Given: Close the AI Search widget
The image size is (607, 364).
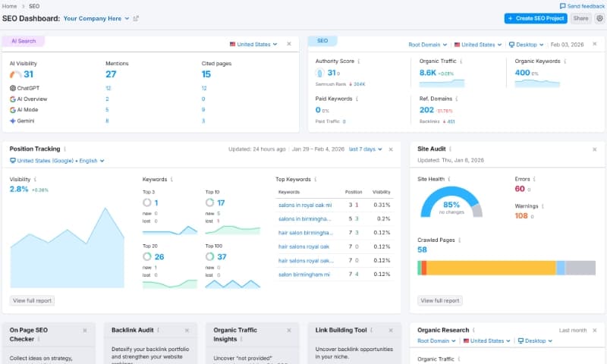Looking at the screenshot, I should (289, 44).
